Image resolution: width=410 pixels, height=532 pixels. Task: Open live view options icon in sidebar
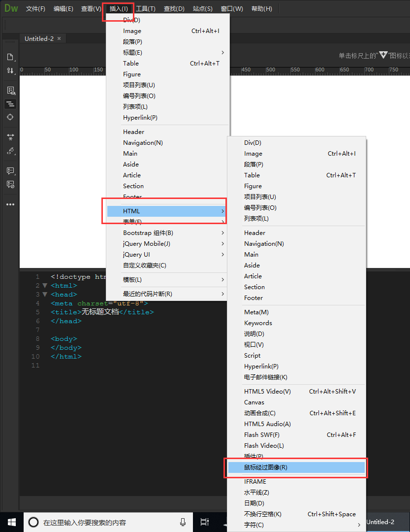11,91
